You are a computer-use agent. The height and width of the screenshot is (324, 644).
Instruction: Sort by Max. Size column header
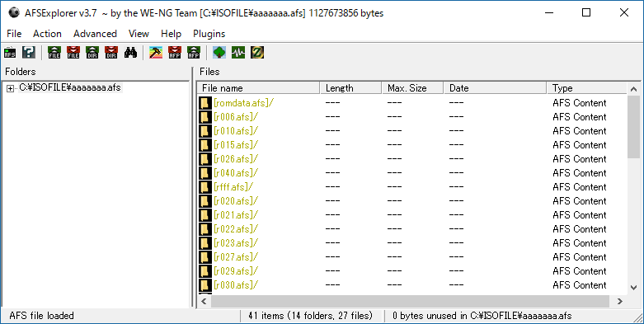pyautogui.click(x=413, y=88)
